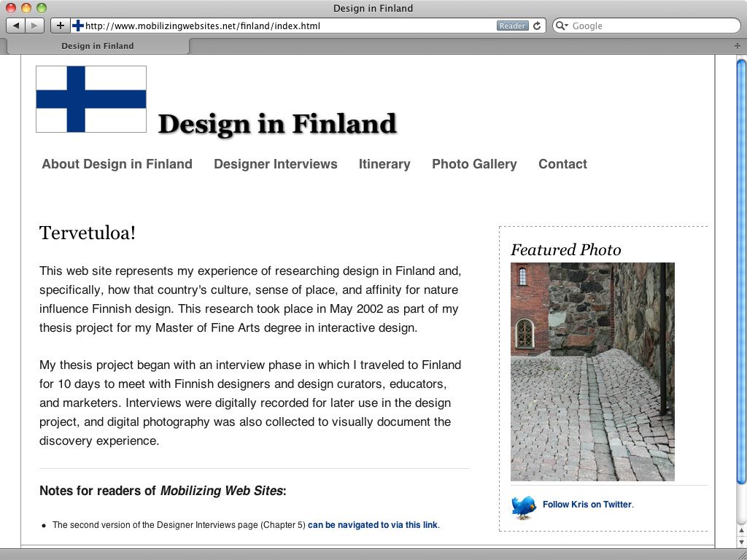Screen dimensions: 747x560
Task: Click the Featured Photo cobblestone image
Action: tap(592, 372)
